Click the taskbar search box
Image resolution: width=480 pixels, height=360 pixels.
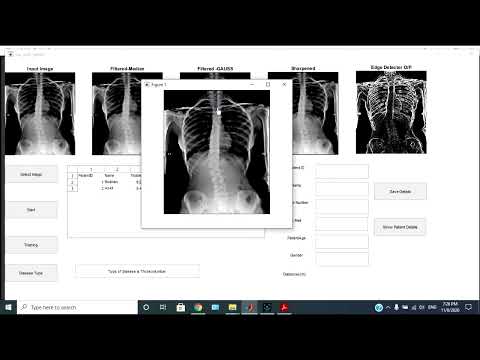pos(77,307)
